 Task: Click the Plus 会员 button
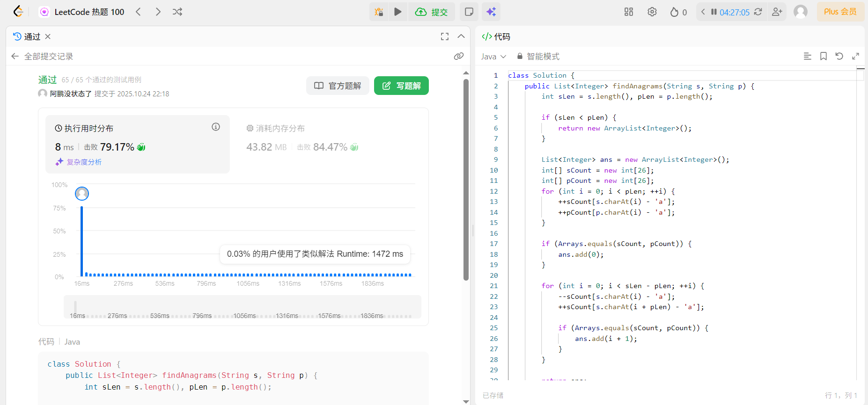tap(840, 12)
